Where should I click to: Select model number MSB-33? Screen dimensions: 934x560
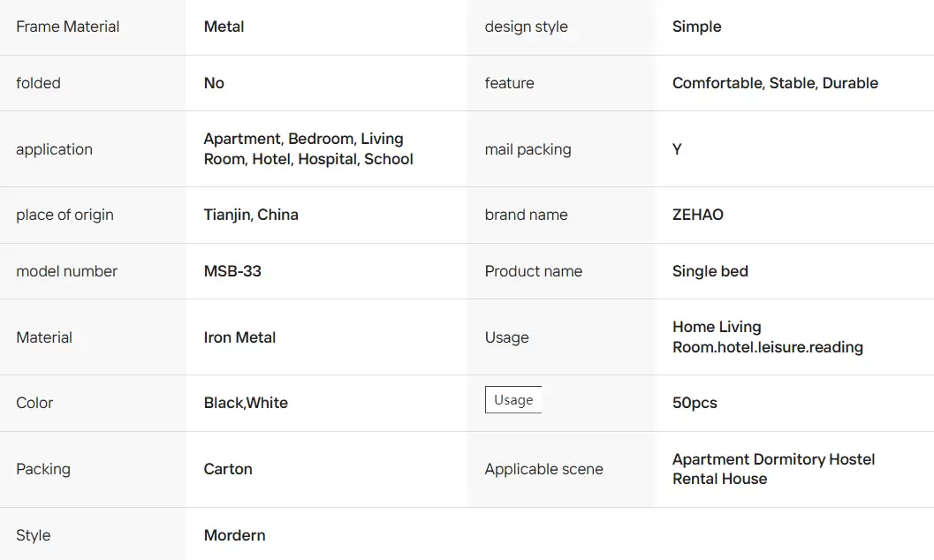[x=232, y=271]
